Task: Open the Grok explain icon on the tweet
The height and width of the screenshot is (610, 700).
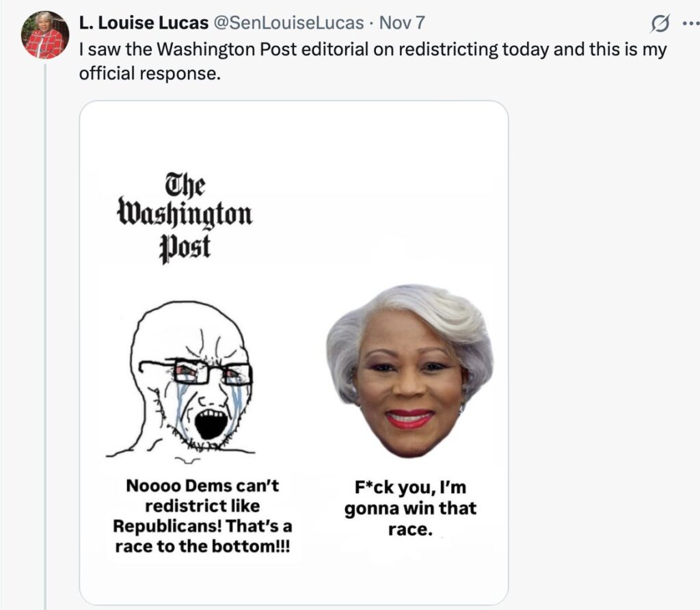Action: [659, 24]
